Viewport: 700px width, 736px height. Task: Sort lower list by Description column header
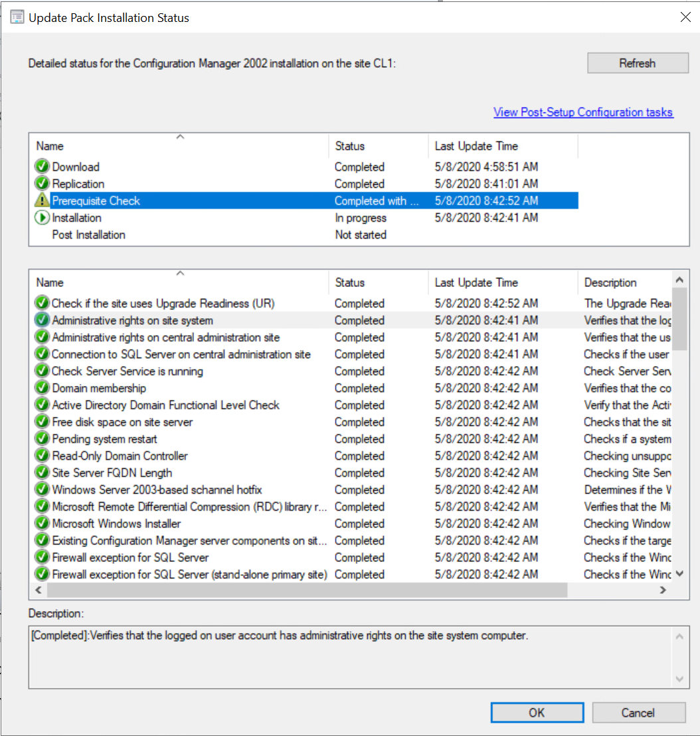[624, 282]
